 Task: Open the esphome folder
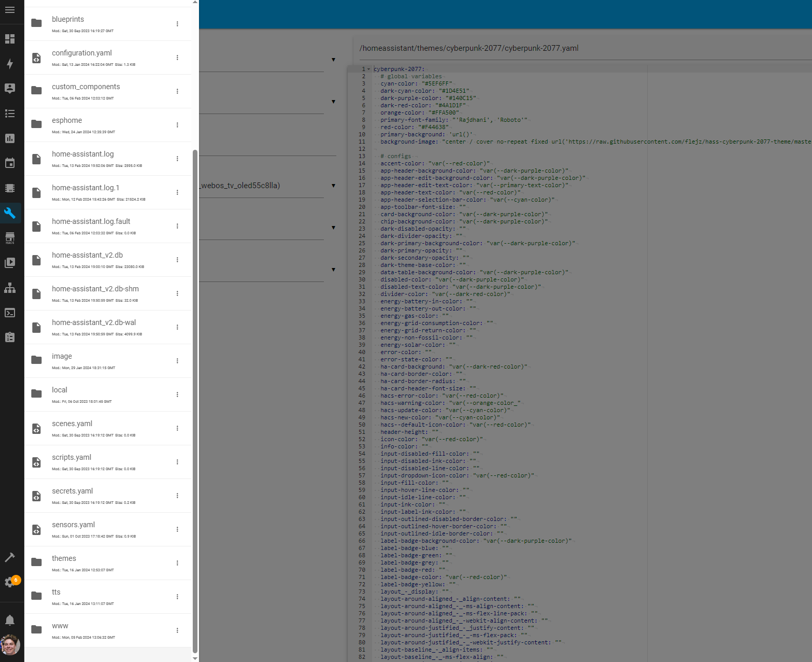(67, 121)
